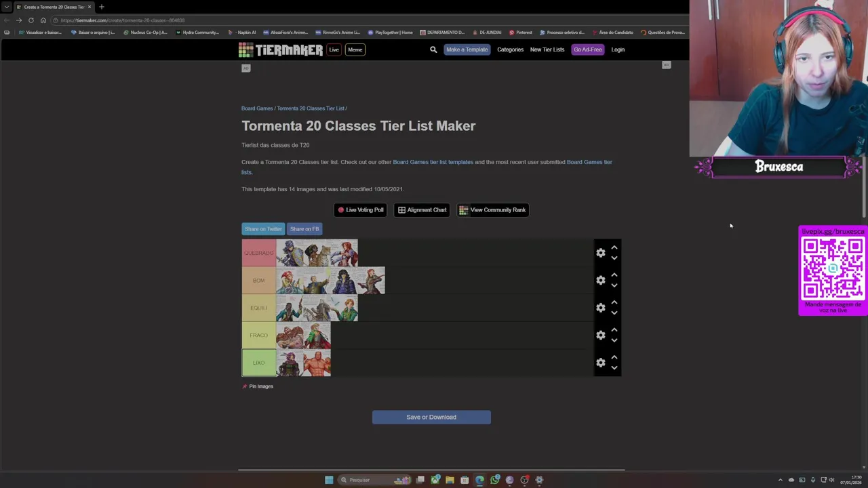Click Make a Template
Screen dimensions: 868x488
coord(467,49)
